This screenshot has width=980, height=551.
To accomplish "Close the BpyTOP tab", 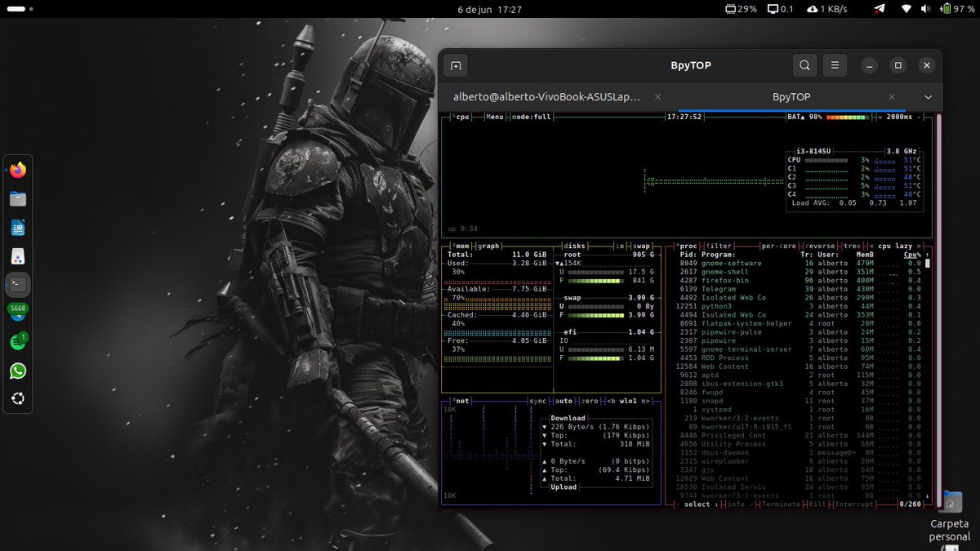I will click(892, 96).
